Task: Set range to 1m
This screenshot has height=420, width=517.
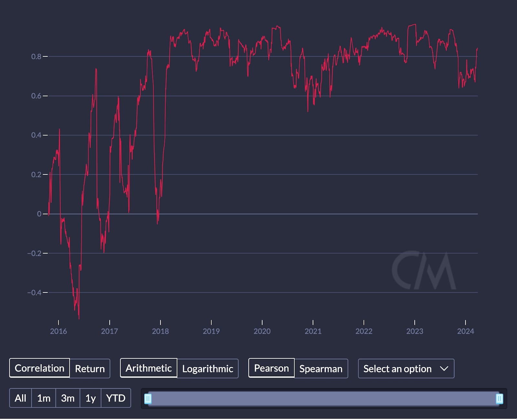Action: click(44, 398)
